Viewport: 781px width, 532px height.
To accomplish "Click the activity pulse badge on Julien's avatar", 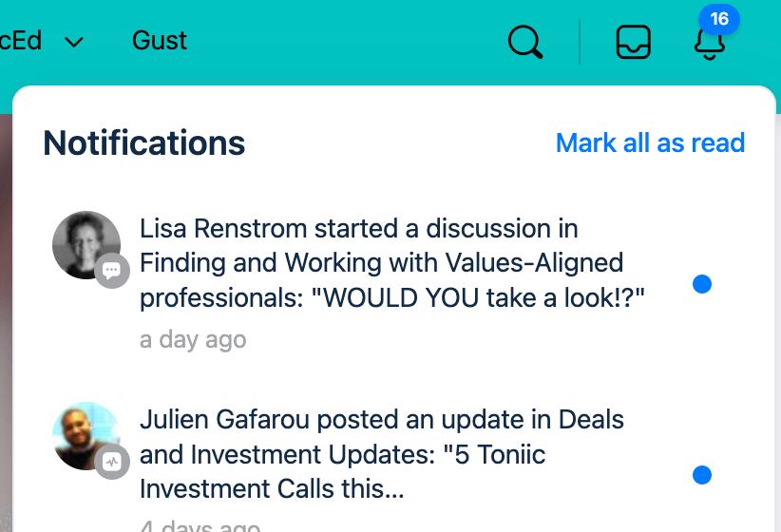I will [112, 462].
